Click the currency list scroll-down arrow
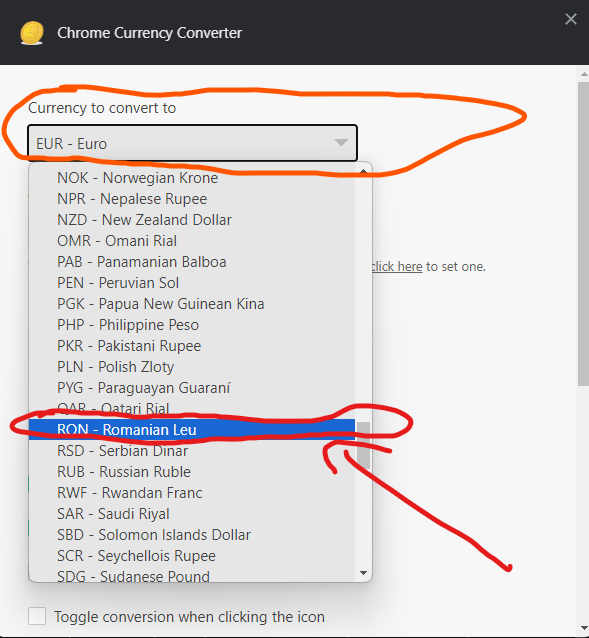This screenshot has height=638, width=589. 363,573
